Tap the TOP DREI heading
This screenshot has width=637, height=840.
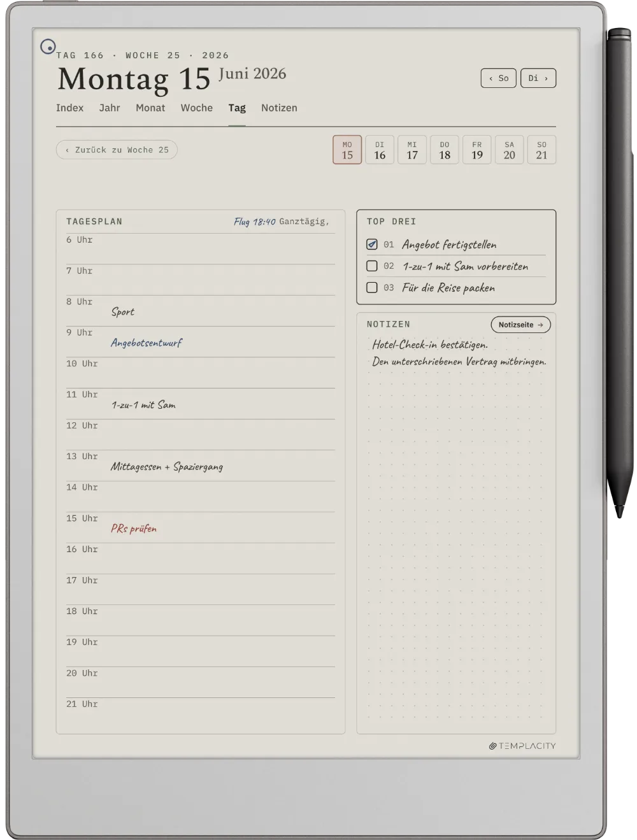(x=391, y=222)
